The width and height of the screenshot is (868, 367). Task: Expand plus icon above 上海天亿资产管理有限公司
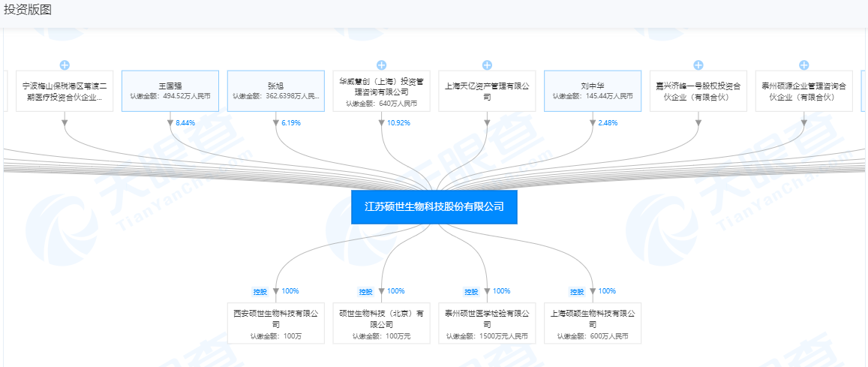tap(487, 65)
